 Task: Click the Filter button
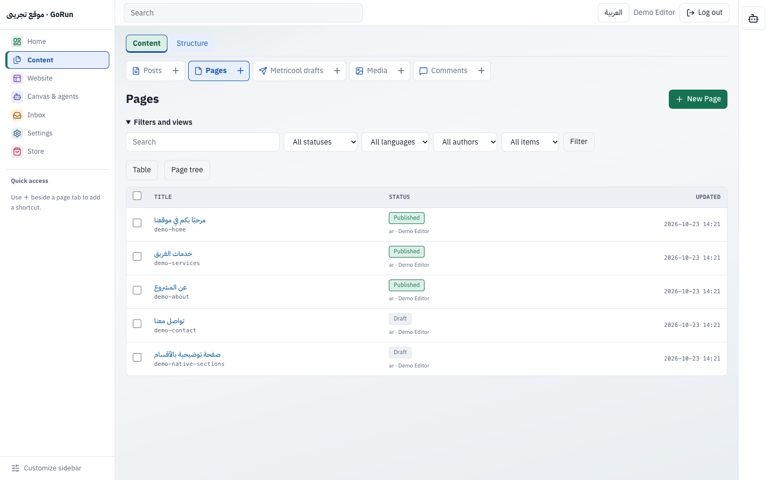pyautogui.click(x=578, y=142)
